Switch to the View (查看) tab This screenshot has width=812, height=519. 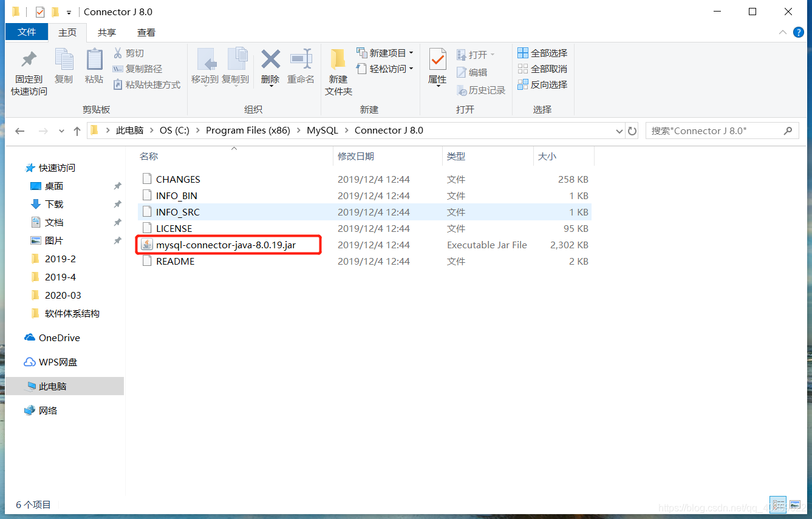click(146, 33)
